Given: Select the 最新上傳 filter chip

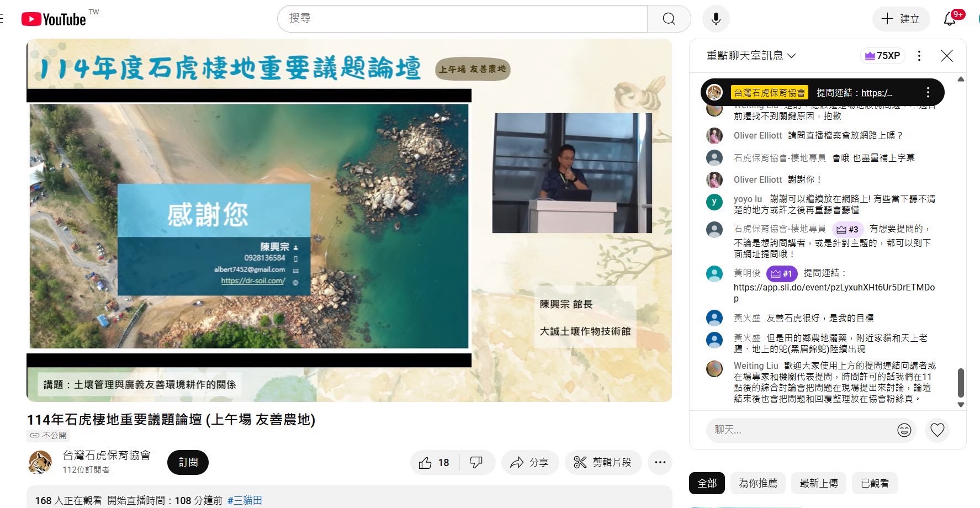Looking at the screenshot, I should (x=818, y=483).
